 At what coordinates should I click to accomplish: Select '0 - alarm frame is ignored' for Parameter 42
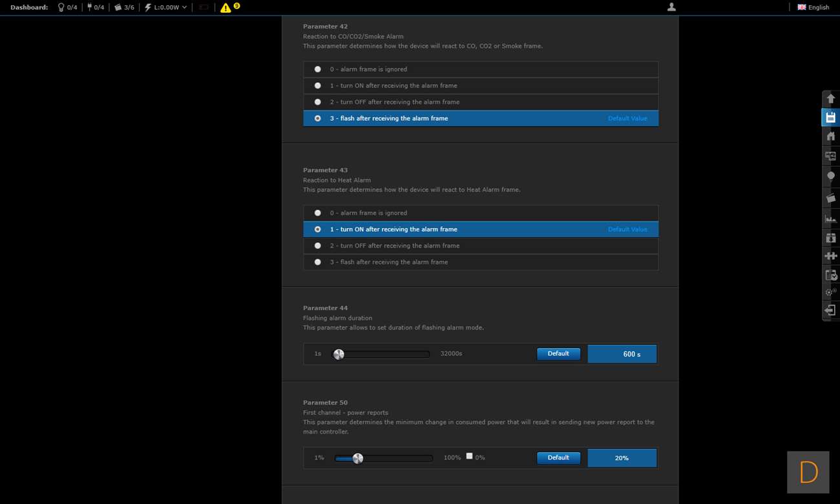[317, 69]
